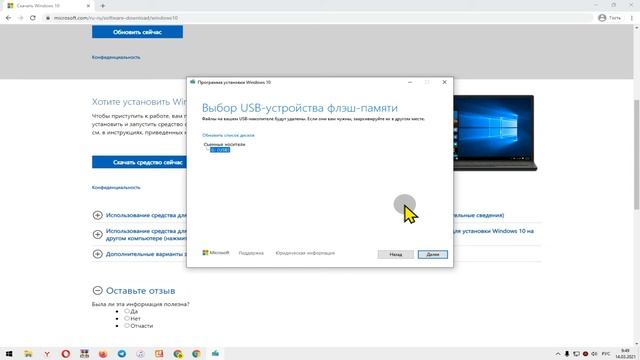This screenshot has width=640, height=360.
Task: Open Yandex browser from the taskbar
Action: coord(47,354)
